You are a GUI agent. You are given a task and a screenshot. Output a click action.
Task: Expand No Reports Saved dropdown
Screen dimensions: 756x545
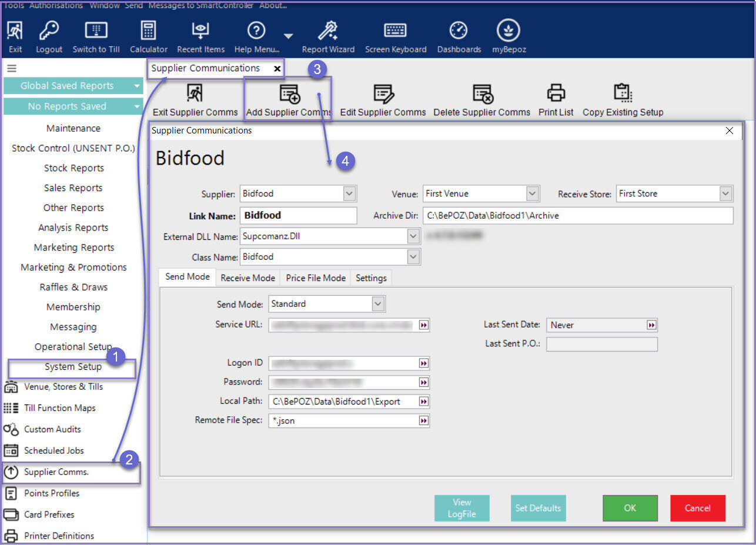tap(137, 106)
